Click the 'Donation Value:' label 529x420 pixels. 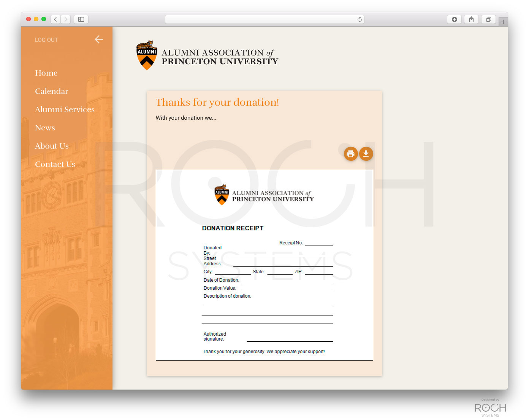click(x=220, y=288)
